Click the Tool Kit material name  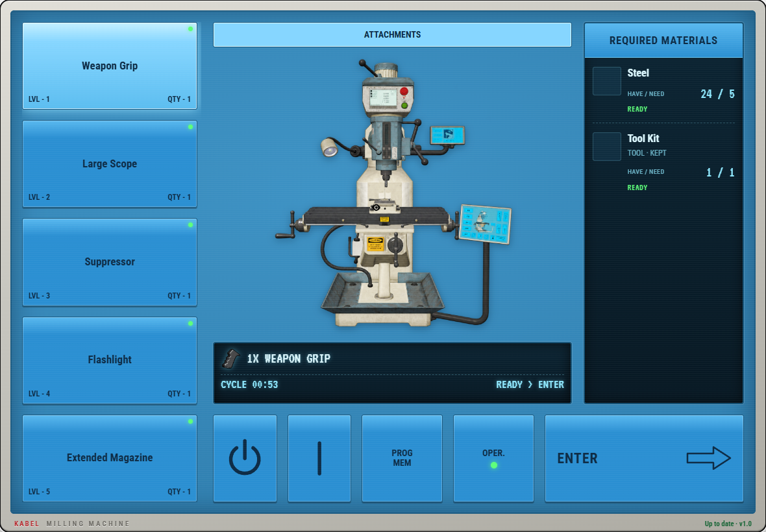(643, 139)
